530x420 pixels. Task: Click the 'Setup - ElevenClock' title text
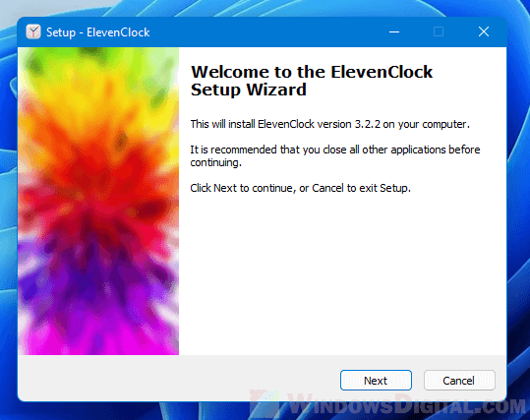pos(98,32)
